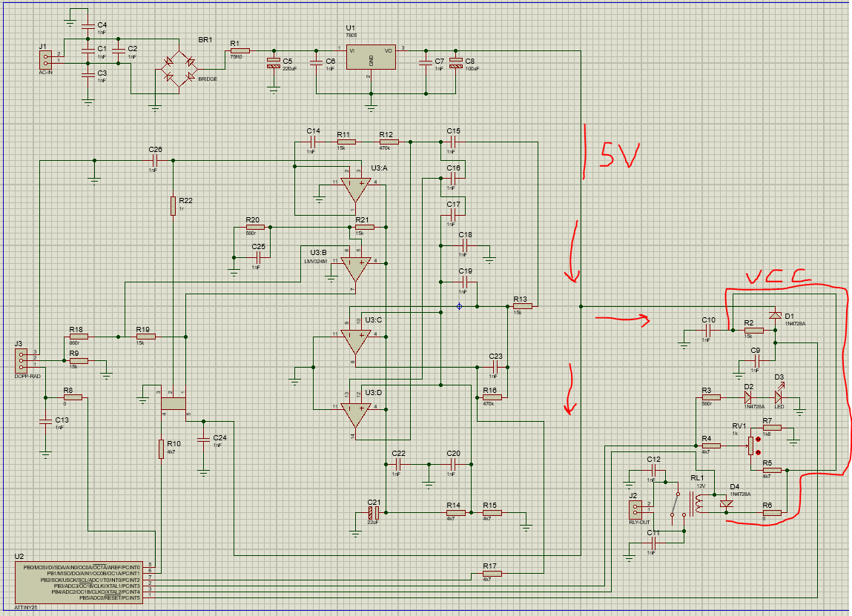Click the J3 DOPP-RAD connector

click(x=20, y=361)
